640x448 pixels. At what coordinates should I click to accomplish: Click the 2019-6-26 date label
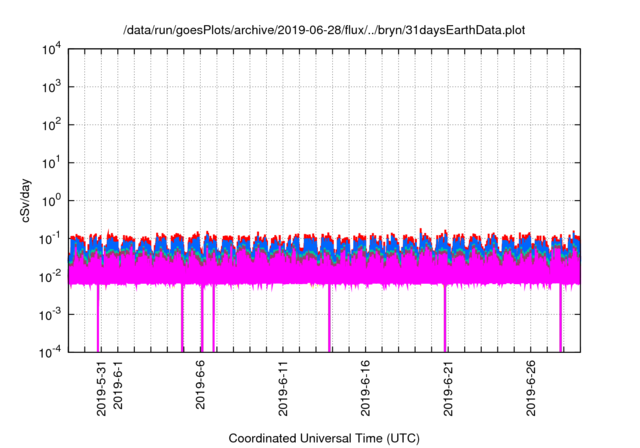[531, 388]
